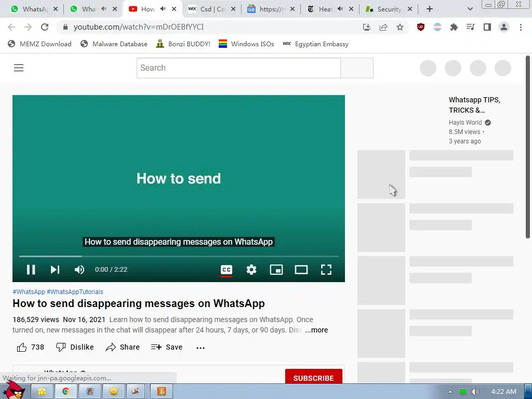The image size is (532, 399).
Task: Expand description with ...more
Action: (316, 330)
